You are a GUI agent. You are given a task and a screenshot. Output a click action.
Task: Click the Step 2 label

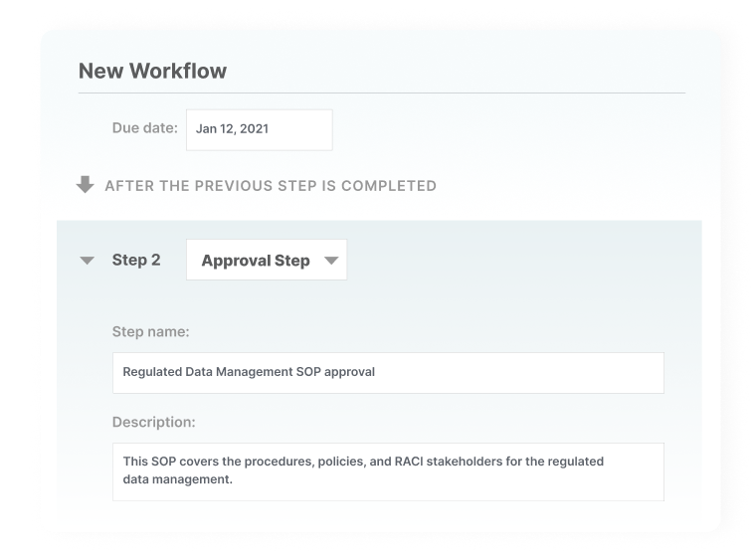tap(136, 261)
